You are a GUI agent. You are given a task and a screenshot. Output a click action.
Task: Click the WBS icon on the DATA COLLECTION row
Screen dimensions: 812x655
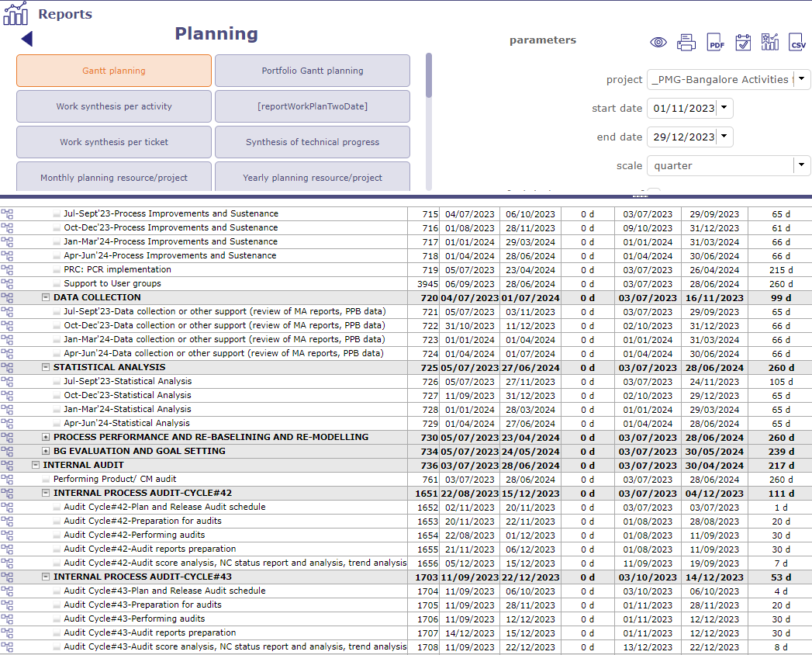tap(8, 297)
